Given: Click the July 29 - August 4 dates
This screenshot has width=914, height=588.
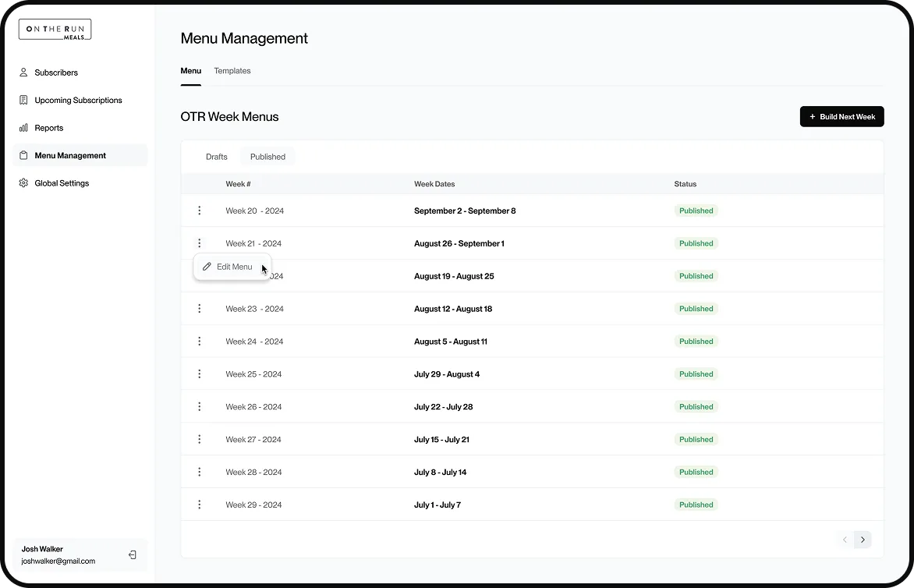Looking at the screenshot, I should (x=447, y=374).
